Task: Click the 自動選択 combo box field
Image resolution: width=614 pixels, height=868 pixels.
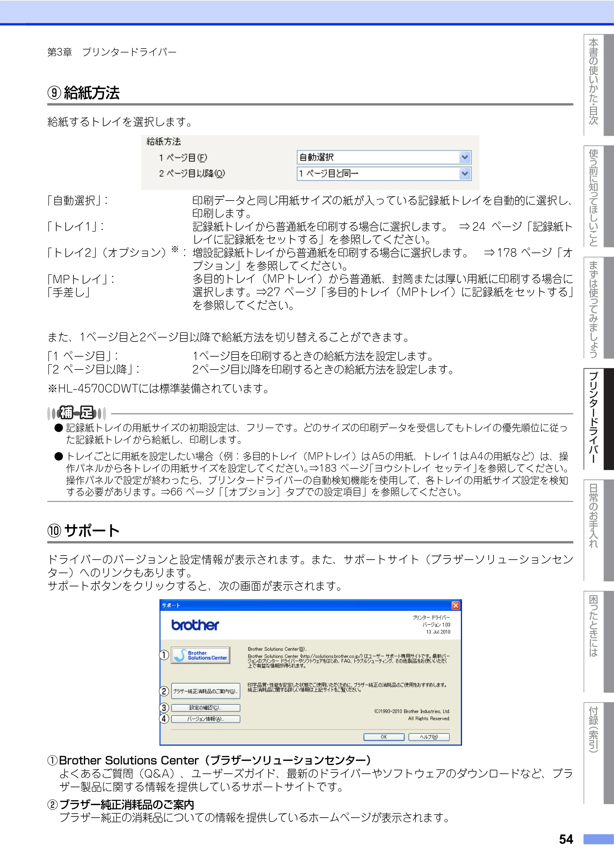Action: click(384, 157)
